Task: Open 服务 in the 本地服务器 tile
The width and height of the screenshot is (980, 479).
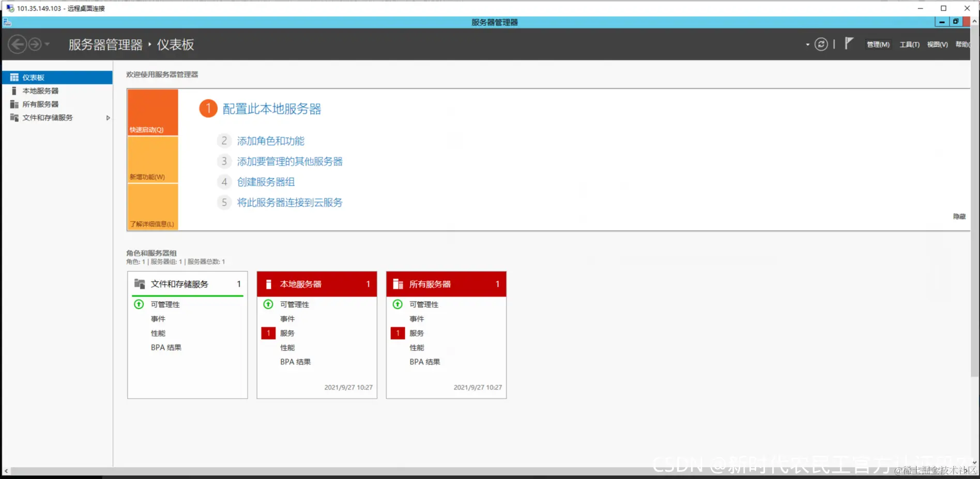Action: 287,333
